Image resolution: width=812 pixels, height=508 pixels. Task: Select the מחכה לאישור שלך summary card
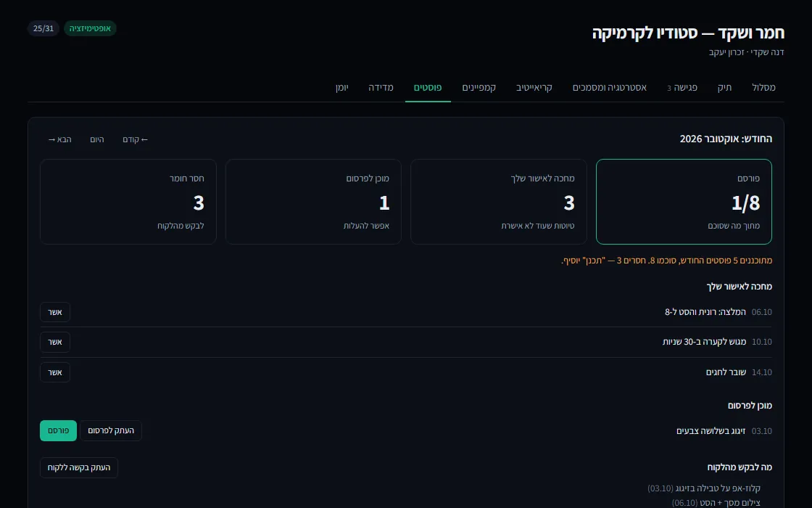point(498,202)
